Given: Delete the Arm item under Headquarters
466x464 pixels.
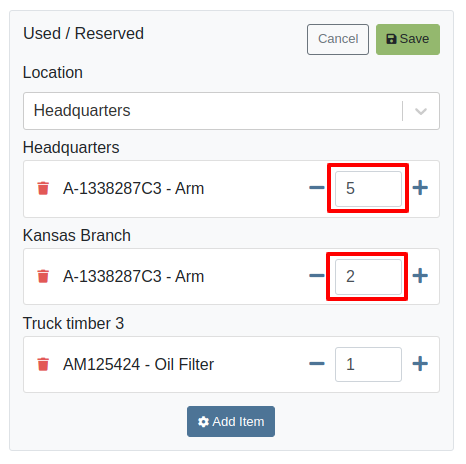Looking at the screenshot, I should (x=43, y=188).
